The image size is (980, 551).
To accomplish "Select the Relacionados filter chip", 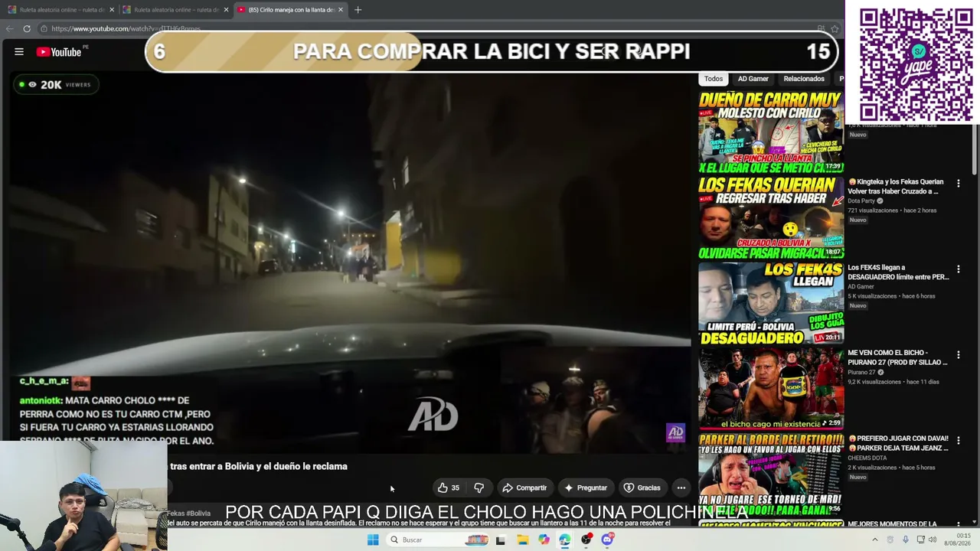I will (x=804, y=79).
